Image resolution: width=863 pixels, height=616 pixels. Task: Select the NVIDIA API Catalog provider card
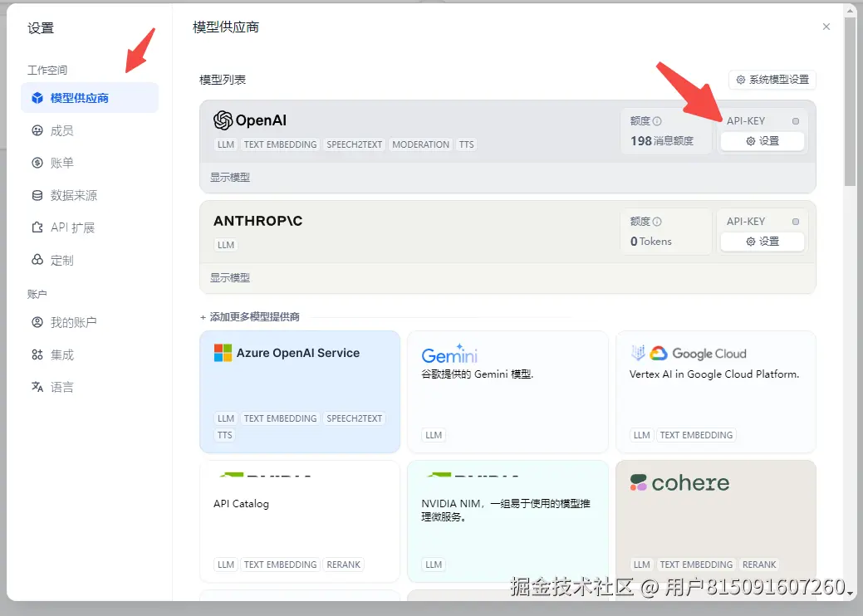click(x=300, y=521)
